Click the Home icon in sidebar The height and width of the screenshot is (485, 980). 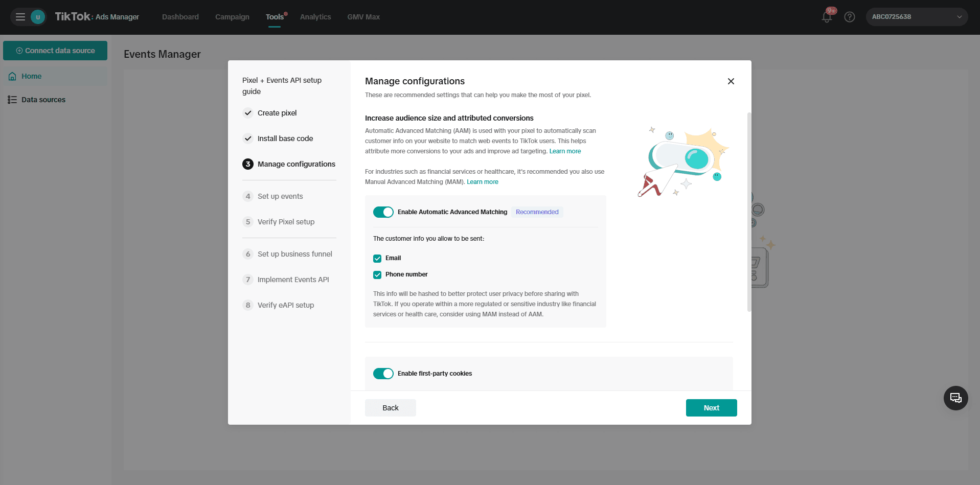tap(13, 76)
